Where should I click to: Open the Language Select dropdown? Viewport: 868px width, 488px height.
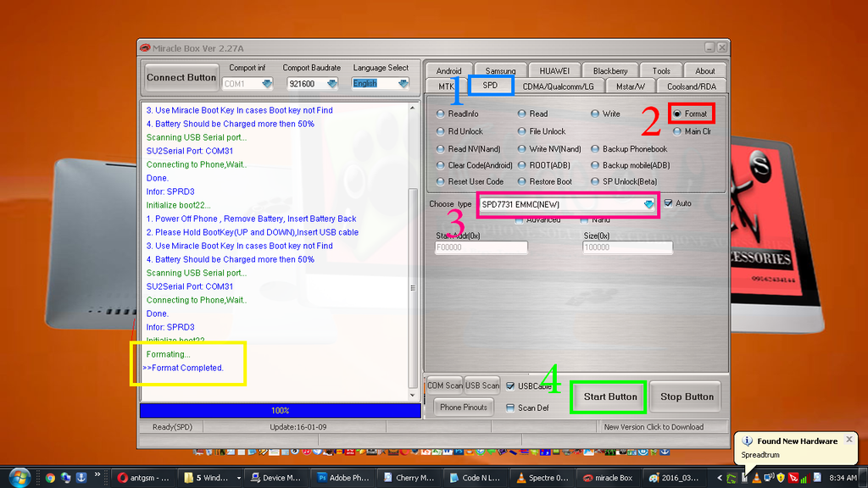pyautogui.click(x=402, y=84)
